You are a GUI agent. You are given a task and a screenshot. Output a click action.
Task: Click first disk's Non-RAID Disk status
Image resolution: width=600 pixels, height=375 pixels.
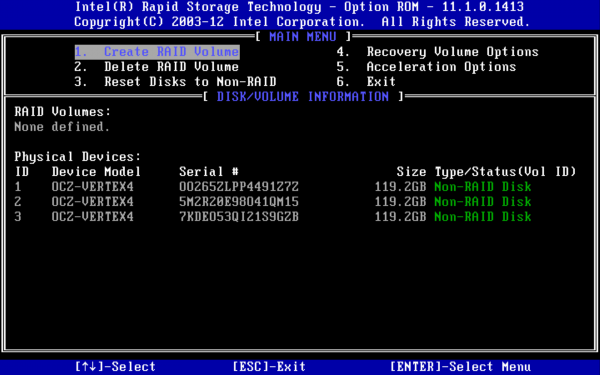483,187
